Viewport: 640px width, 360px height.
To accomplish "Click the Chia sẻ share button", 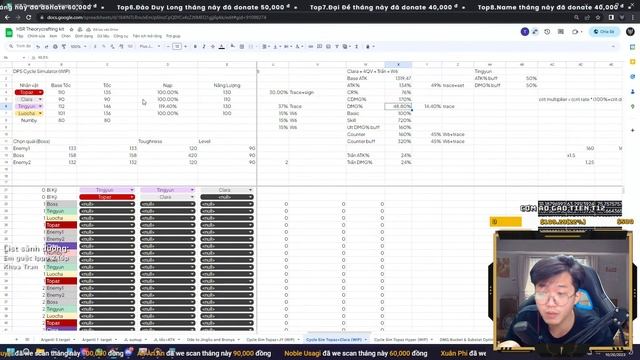I will (604, 31).
